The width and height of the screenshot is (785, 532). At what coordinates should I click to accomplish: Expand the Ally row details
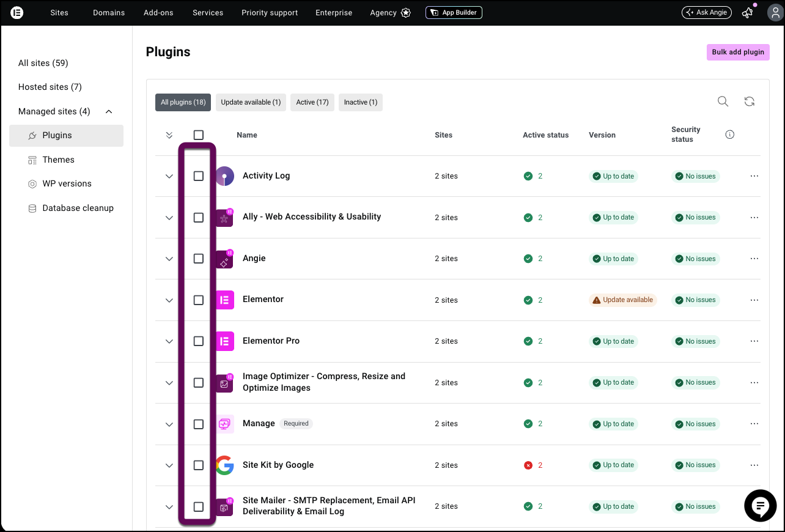pos(169,218)
